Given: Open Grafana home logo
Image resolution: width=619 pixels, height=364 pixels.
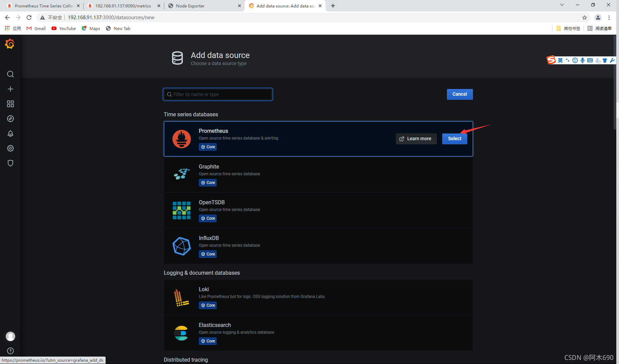Looking at the screenshot, I should (x=10, y=44).
